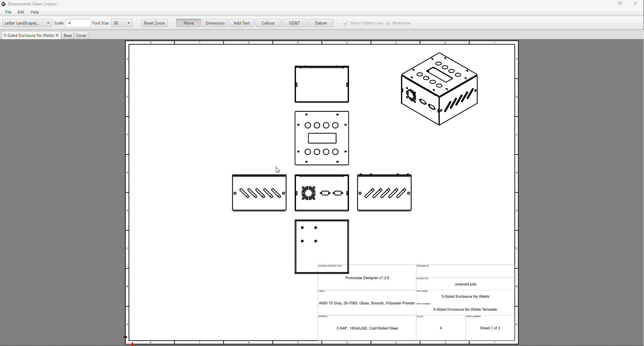Close the 5-Sided Enclosure No Welds tab

57,35
